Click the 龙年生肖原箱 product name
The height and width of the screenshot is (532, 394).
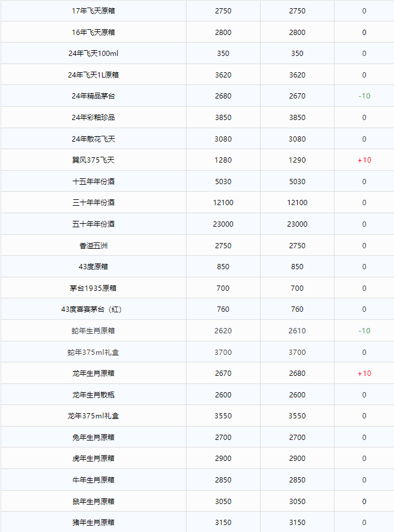pos(93,373)
